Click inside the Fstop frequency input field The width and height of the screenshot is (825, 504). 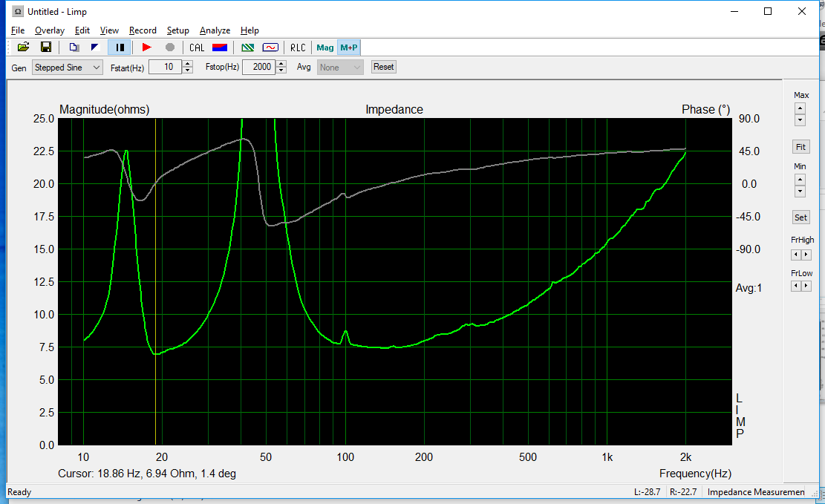(x=258, y=68)
